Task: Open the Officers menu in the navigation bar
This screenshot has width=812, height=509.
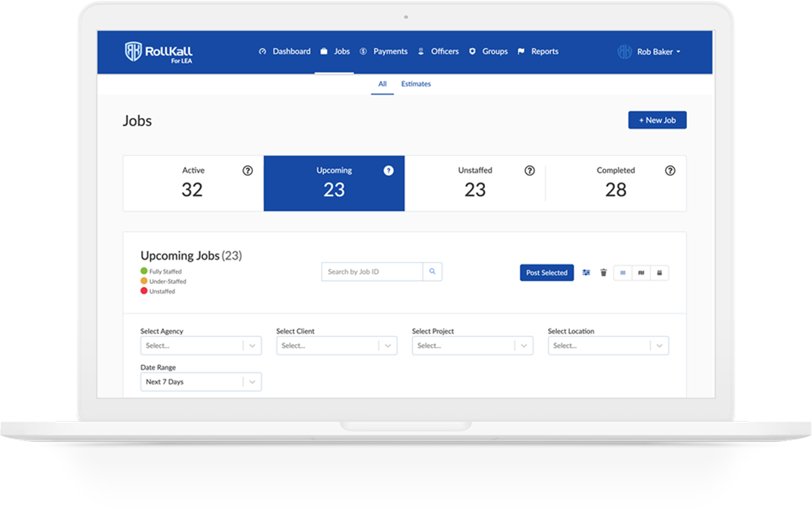Action: point(445,52)
